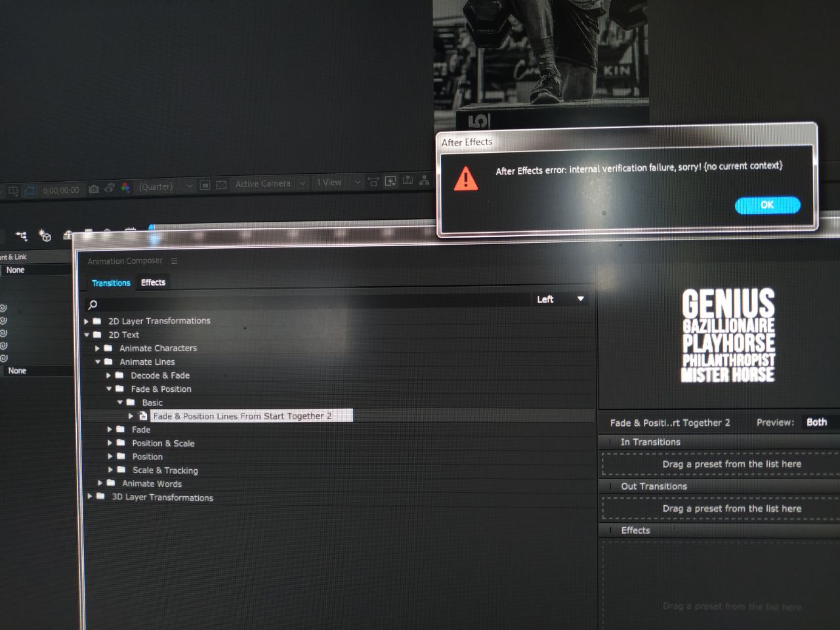
Task: Click the Timeline icon in viewer toolbar
Action: click(x=408, y=180)
